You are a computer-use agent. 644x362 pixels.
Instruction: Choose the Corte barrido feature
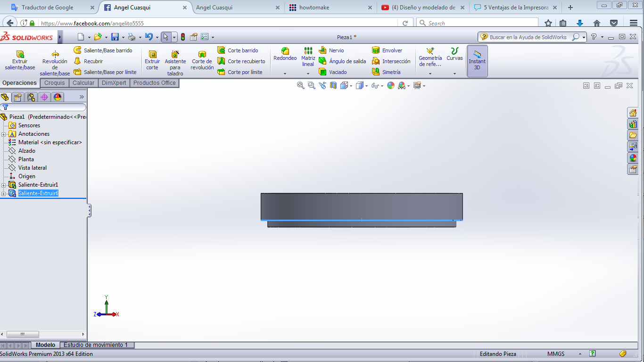coord(238,50)
